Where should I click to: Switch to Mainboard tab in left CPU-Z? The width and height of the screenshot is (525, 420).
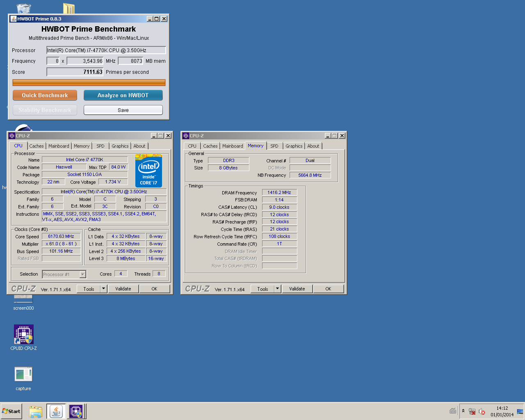coord(59,146)
